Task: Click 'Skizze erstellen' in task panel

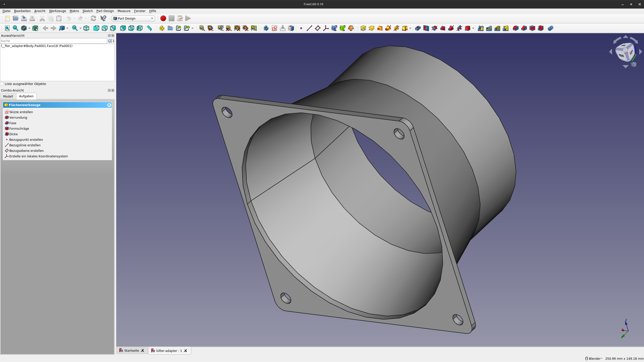Action: point(21,112)
